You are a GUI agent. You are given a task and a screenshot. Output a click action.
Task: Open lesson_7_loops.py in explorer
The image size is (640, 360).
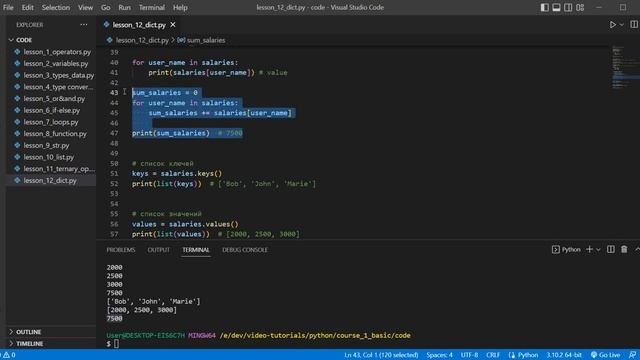click(x=51, y=122)
